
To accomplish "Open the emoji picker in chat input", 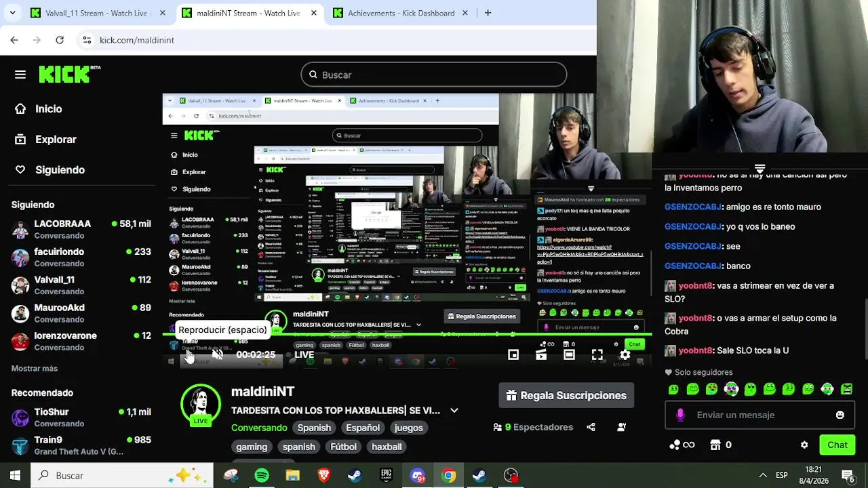I will (x=840, y=415).
